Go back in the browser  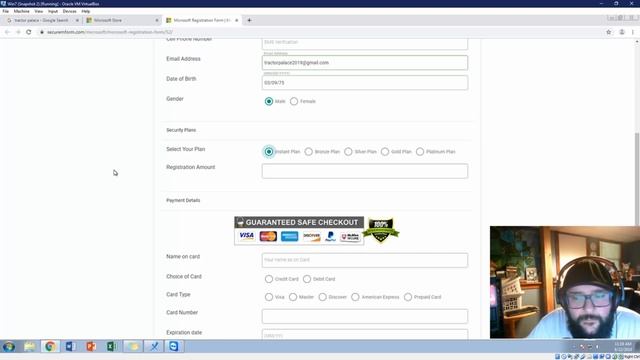(7, 32)
